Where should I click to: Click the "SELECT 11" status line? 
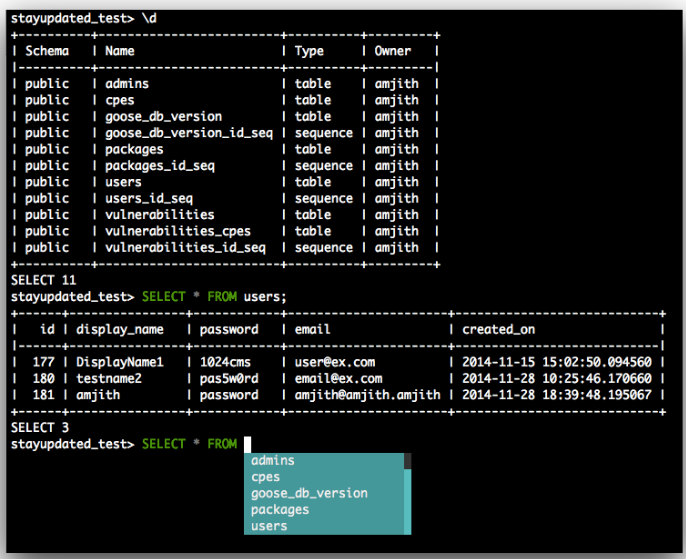coord(44,281)
